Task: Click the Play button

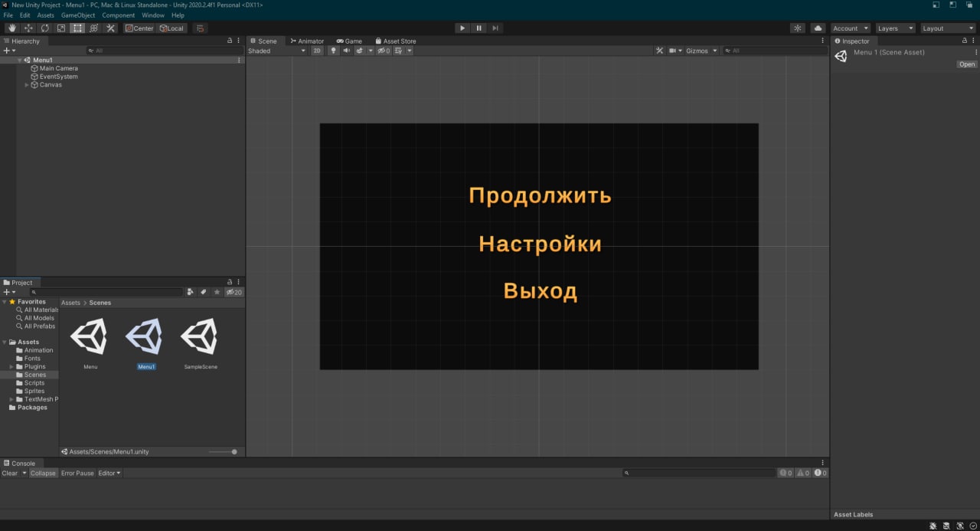Action: tap(462, 28)
